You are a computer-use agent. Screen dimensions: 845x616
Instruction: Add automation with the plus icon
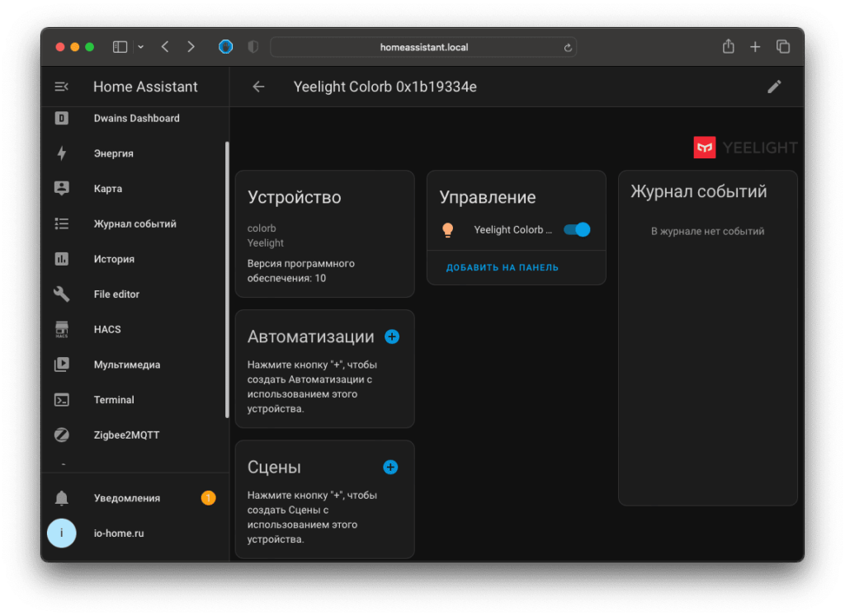(x=392, y=337)
